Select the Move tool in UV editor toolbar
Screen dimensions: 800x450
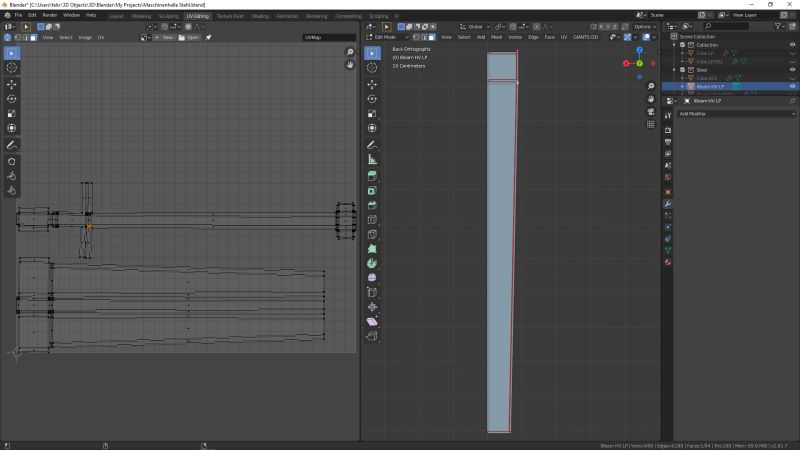(x=12, y=84)
